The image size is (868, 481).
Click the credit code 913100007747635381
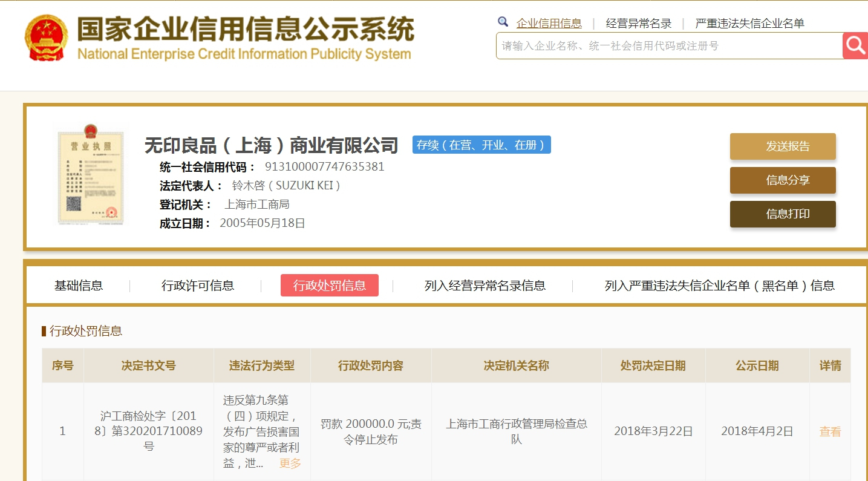pos(325,167)
